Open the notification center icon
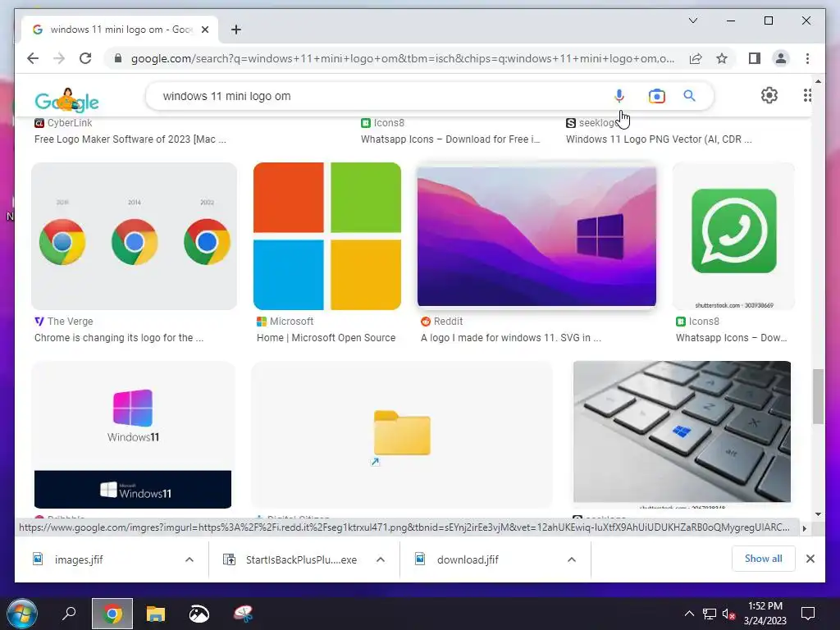Viewport: 840px width, 630px height. [808, 614]
